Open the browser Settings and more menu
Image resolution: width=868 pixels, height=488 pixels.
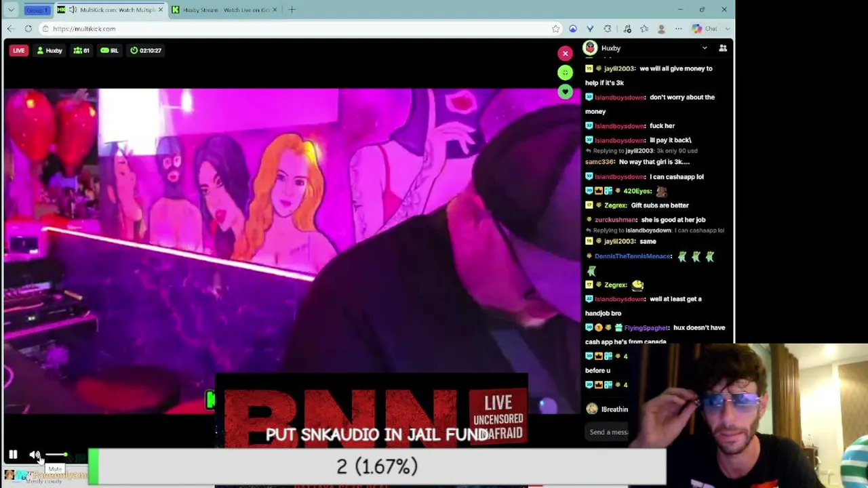tap(679, 28)
